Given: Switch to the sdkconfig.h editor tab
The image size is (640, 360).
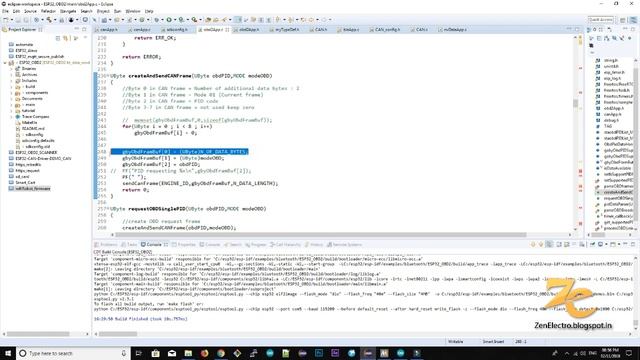Looking at the screenshot, I should click(177, 30).
